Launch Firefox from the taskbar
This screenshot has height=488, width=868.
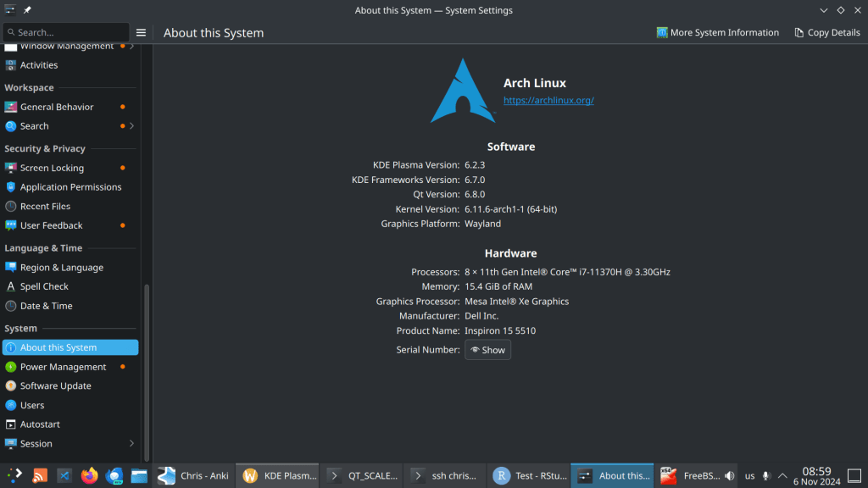click(90, 475)
